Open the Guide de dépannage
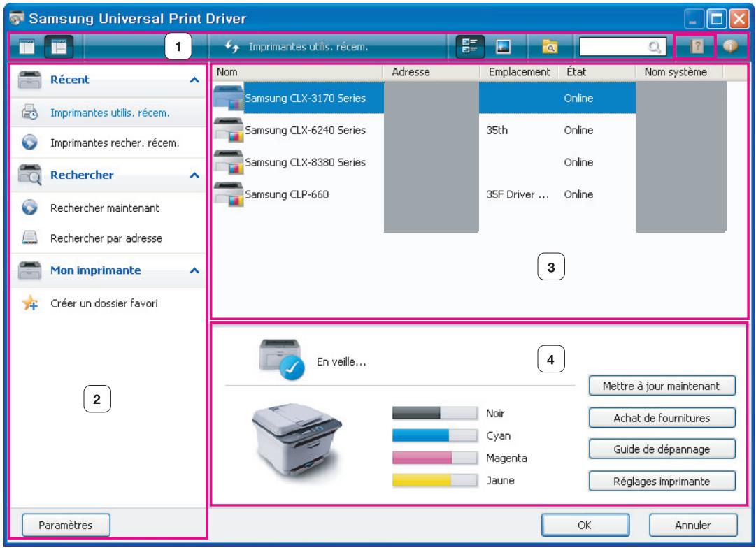 662,449
